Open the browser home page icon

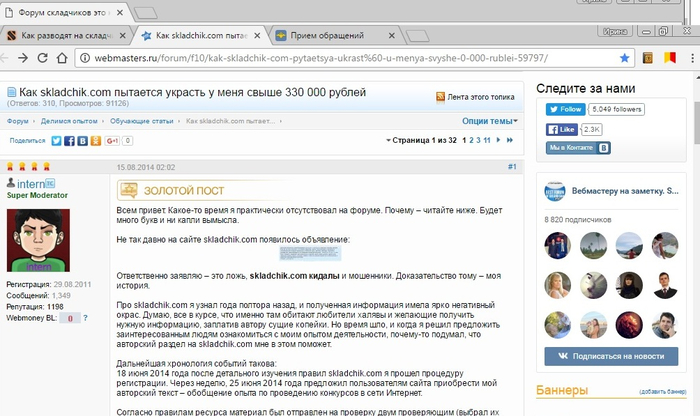(62, 58)
